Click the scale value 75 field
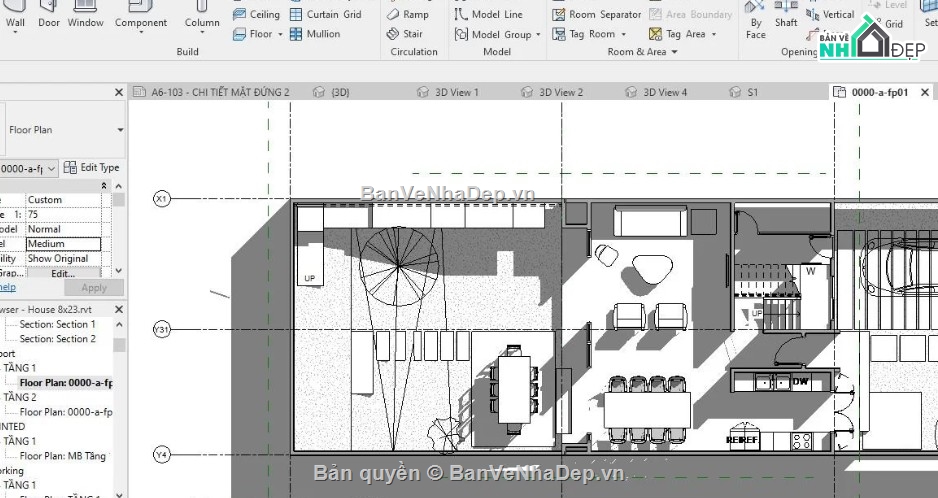This screenshot has height=498, width=938. click(63, 214)
